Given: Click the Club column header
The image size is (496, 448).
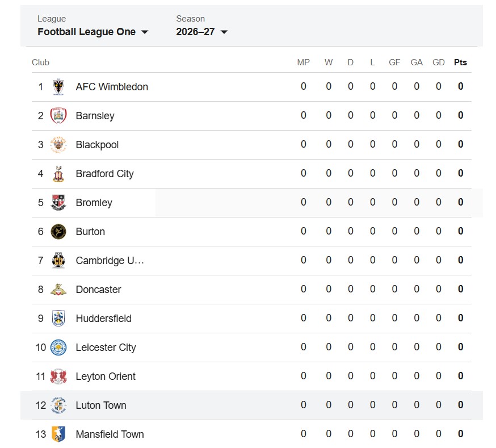Looking at the screenshot, I should tap(40, 62).
